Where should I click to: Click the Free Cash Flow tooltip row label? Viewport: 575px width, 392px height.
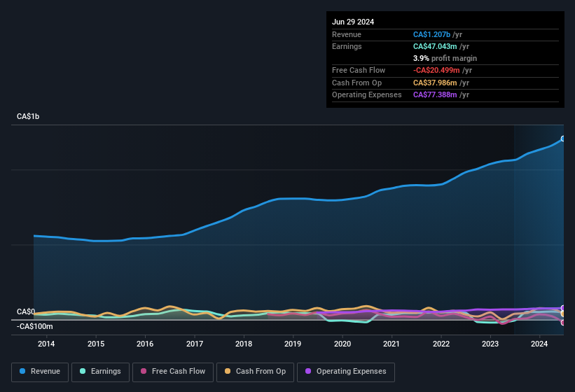pos(359,70)
